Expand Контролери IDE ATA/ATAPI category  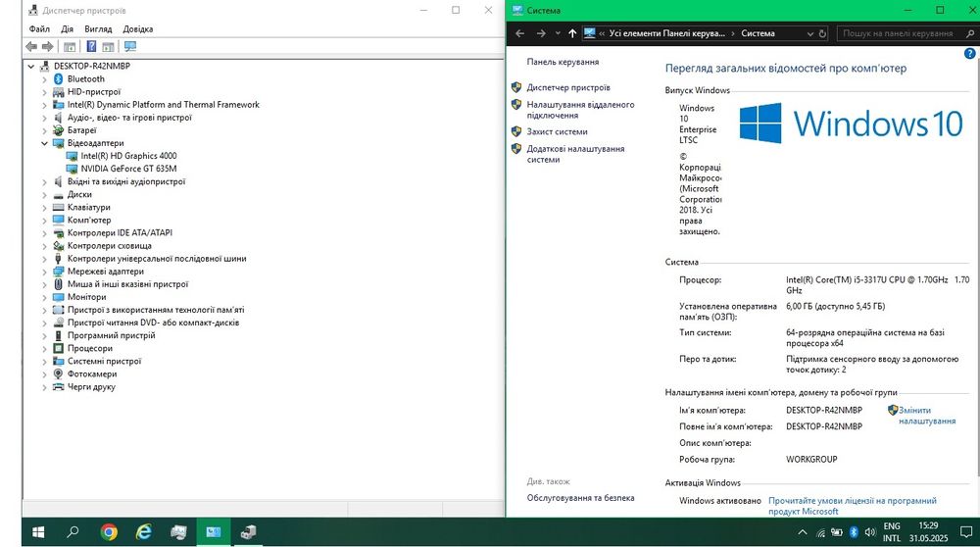click(x=44, y=233)
